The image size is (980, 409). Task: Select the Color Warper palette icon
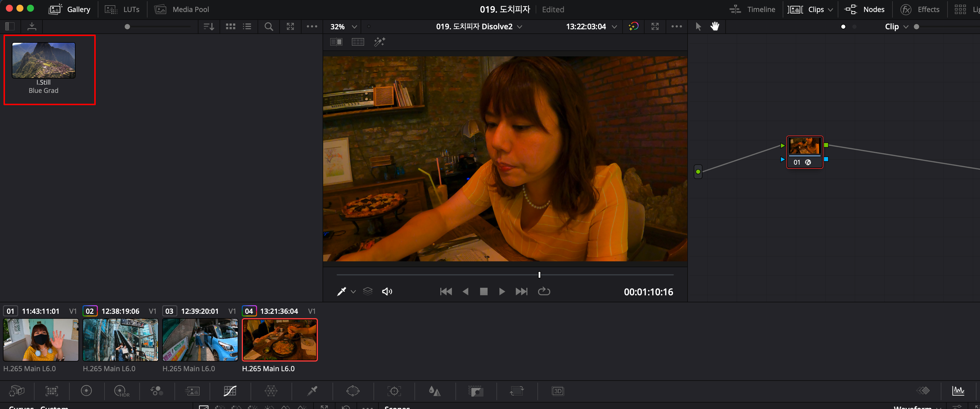tap(271, 391)
